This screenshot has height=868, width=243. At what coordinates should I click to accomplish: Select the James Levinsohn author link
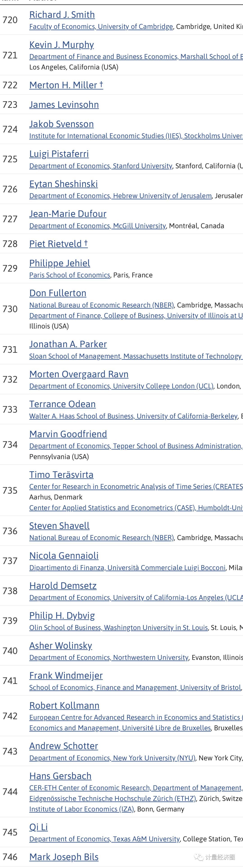coord(64,105)
